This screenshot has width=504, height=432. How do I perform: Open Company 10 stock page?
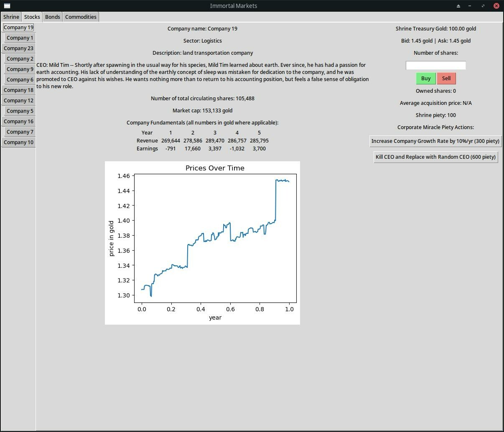[x=18, y=142]
